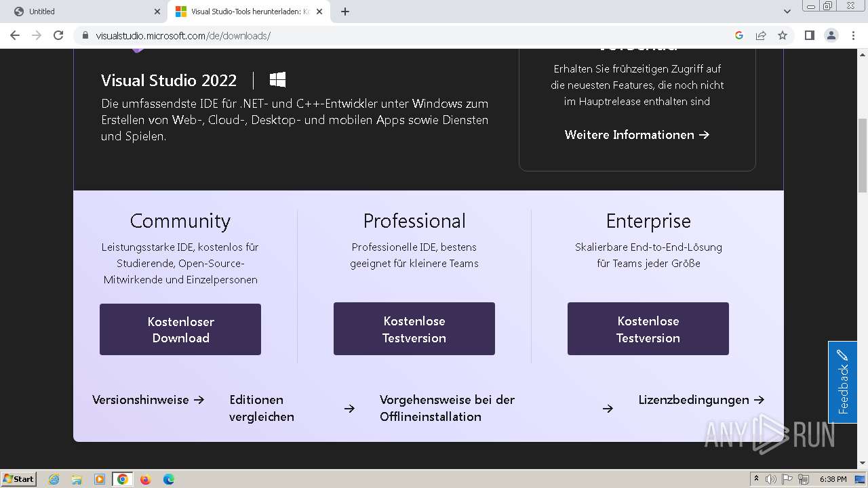The image size is (868, 488).
Task: Open Weitere Informationen link
Action: point(637,135)
